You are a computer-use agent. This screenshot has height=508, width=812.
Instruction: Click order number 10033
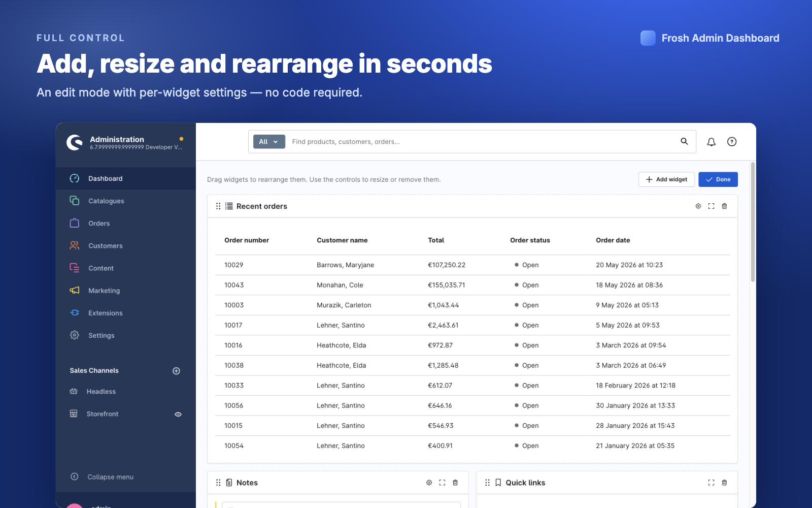tap(234, 385)
